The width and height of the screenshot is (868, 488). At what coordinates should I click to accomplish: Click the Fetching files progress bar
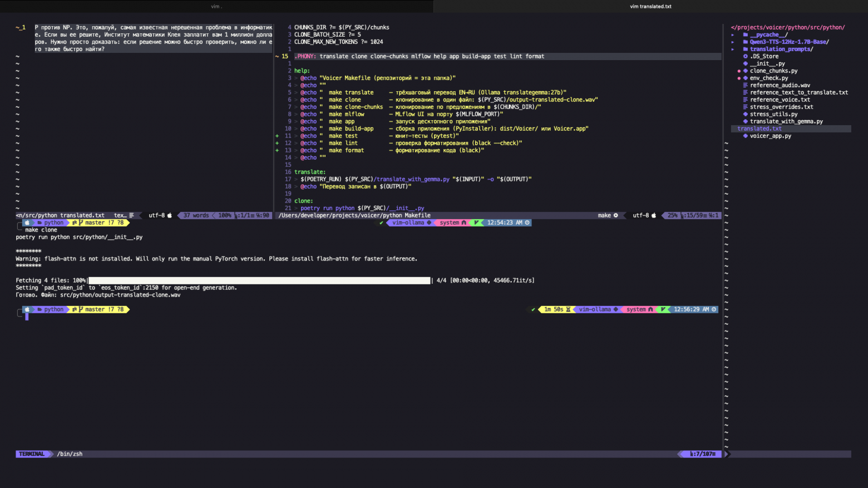pos(259,280)
